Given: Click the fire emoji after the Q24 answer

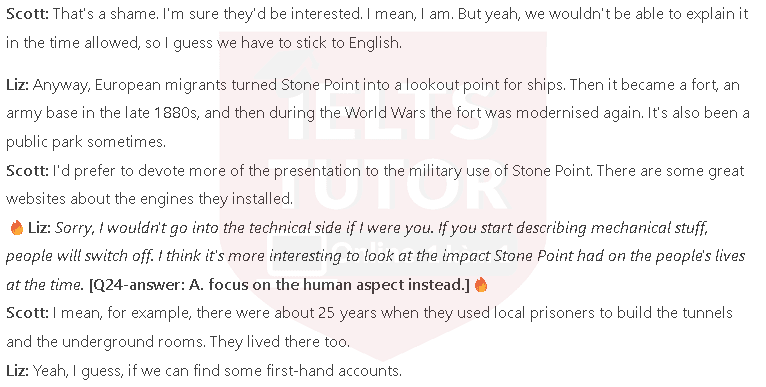Looking at the screenshot, I should (x=481, y=285).
